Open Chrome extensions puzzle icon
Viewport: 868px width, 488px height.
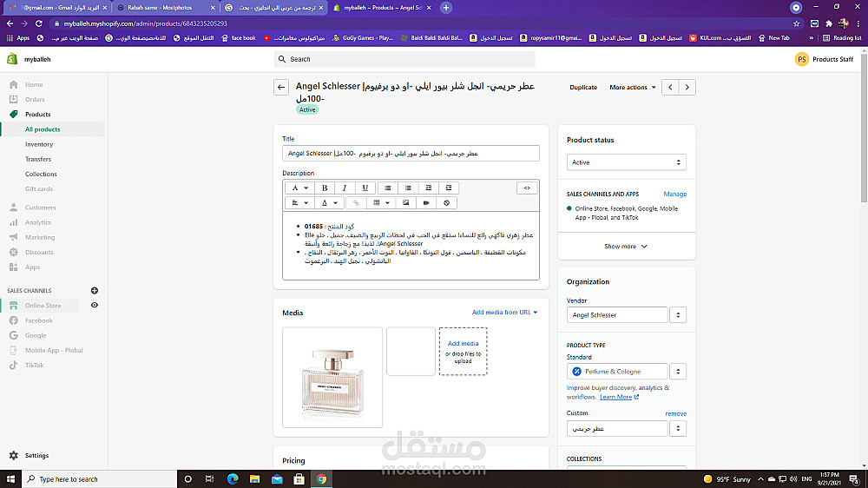[x=829, y=23]
